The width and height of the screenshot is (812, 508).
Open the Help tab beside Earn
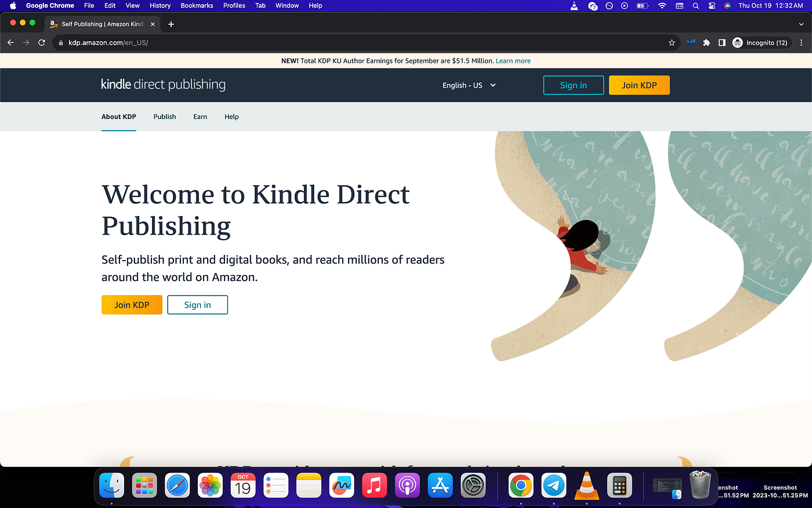pos(231,117)
